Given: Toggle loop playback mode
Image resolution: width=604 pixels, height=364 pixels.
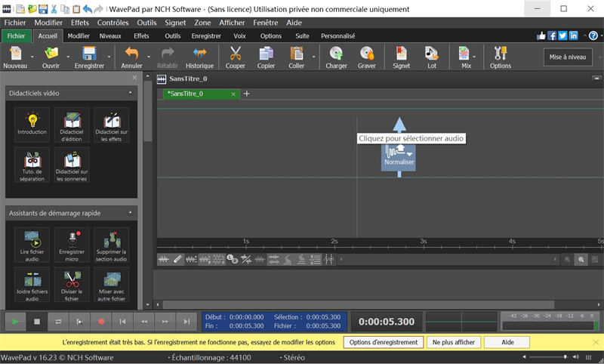Looking at the screenshot, I should click(x=58, y=322).
